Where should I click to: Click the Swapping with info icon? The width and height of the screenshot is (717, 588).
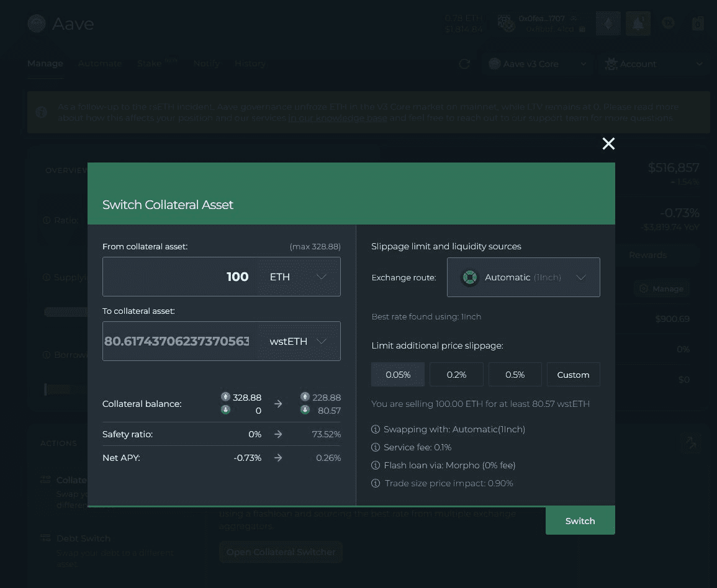[376, 429]
